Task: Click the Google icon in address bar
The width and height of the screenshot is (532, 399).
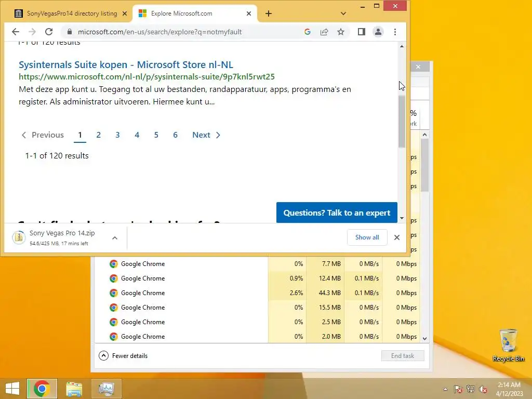Action: (x=308, y=32)
